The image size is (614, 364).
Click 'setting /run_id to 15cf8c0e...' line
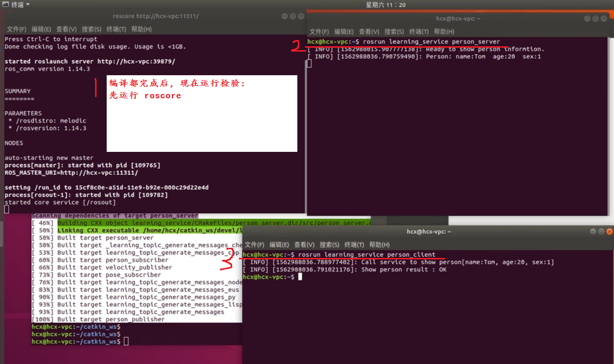107,188
